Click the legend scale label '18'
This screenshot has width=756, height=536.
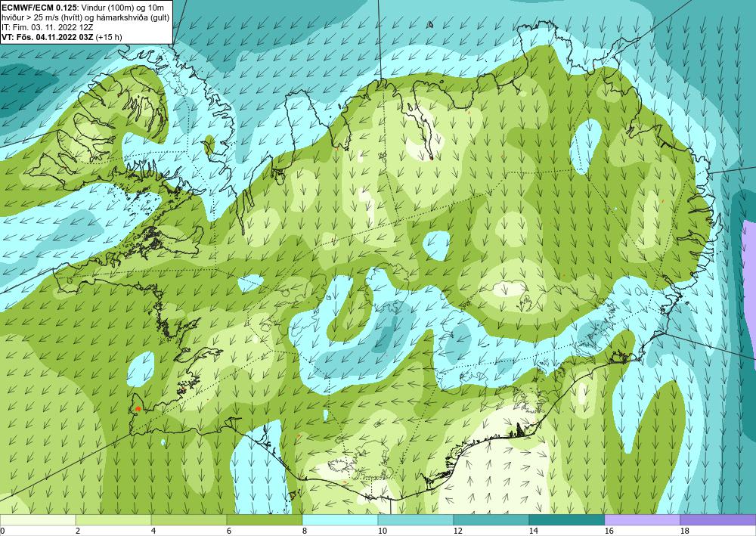[684, 531]
